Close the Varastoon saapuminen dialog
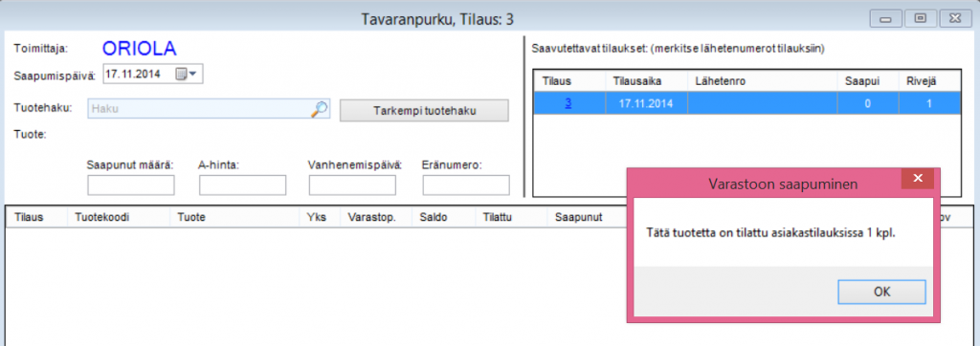 point(918,179)
